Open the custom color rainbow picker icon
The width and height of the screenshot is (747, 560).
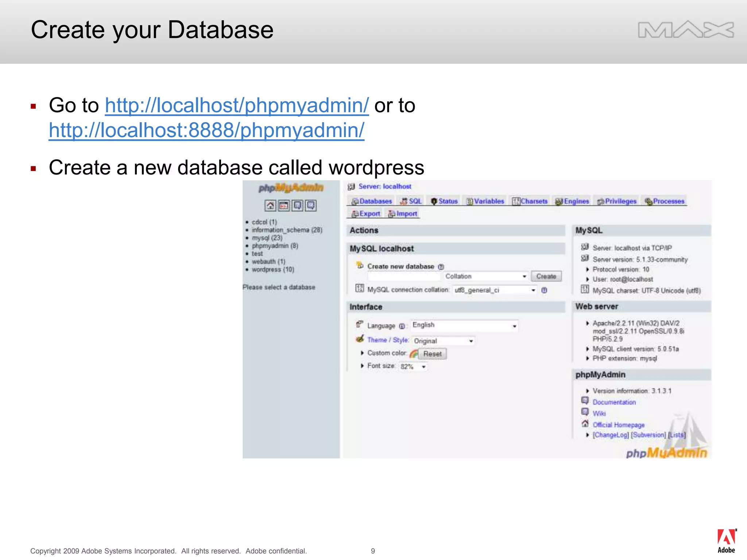(414, 354)
